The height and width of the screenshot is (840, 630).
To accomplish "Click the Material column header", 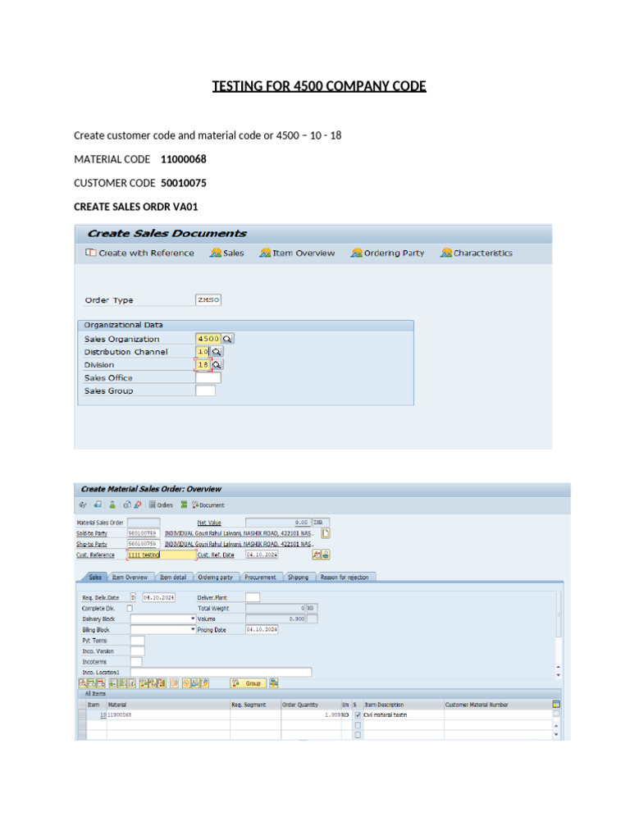I will point(168,705).
